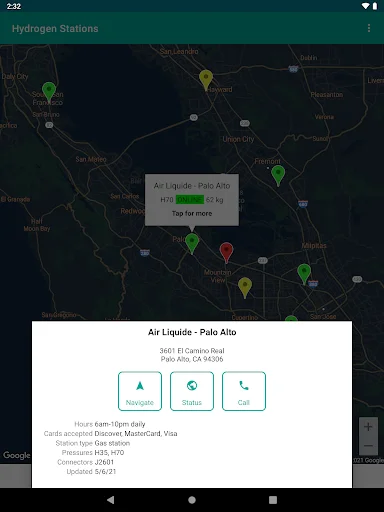Click the green ONLINE status badge
Viewport: 384px width, 512px height.
[x=190, y=200]
